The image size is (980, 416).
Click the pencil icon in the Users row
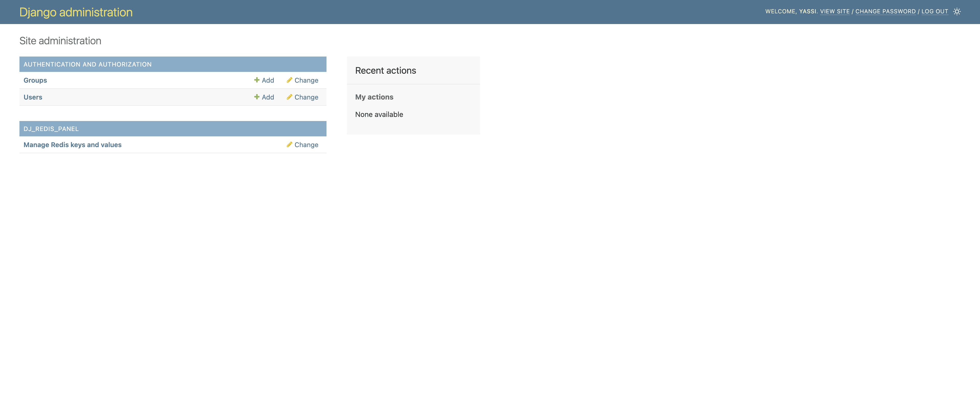click(x=289, y=97)
